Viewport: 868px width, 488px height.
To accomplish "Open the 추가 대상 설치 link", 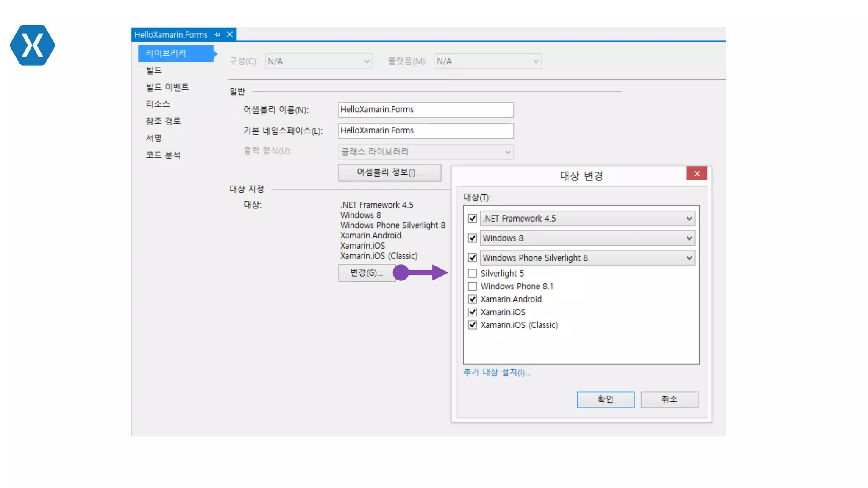I will tap(497, 372).
